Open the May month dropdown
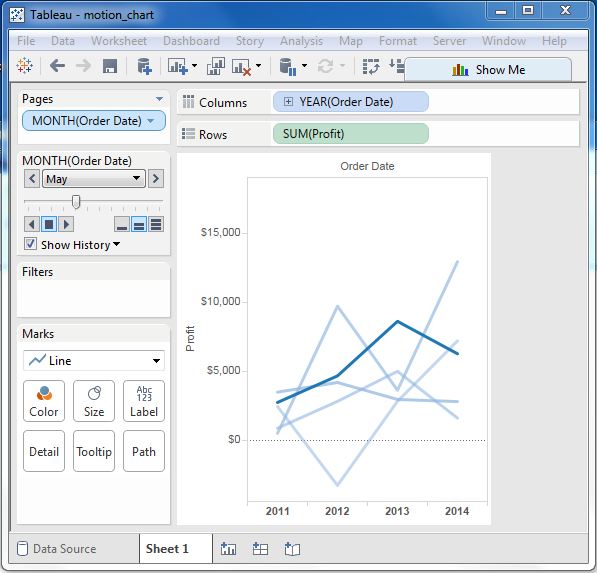 [94, 179]
